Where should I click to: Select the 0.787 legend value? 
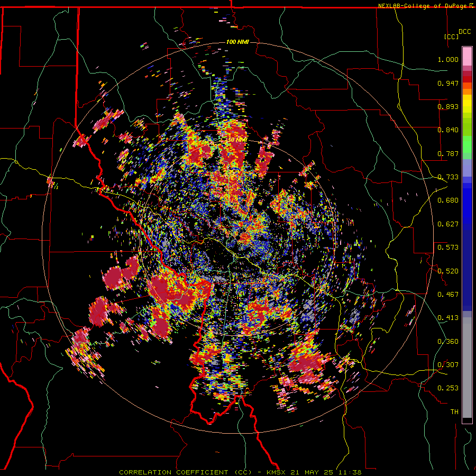pos(448,153)
